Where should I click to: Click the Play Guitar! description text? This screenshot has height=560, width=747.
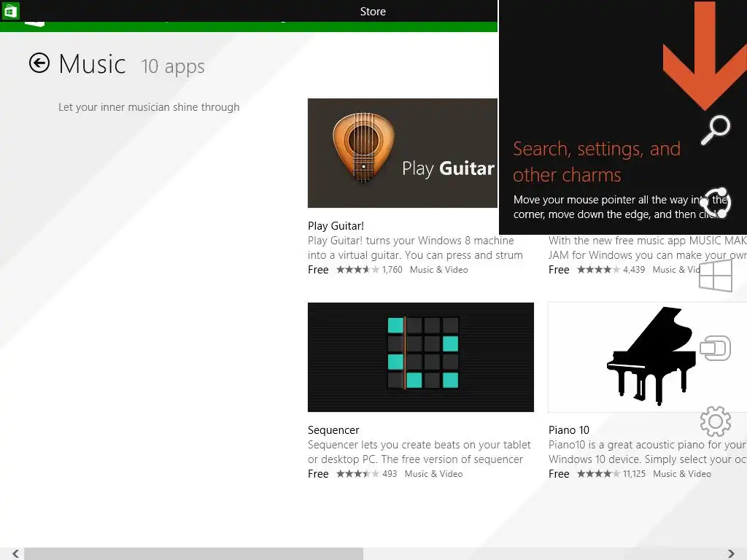[x=415, y=248]
